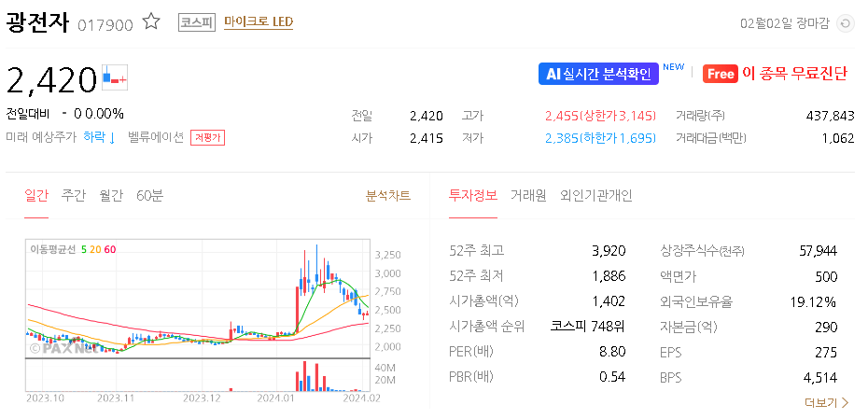The image size is (868, 419).
Task: Switch to the 거래원 tab
Action: coord(528,195)
